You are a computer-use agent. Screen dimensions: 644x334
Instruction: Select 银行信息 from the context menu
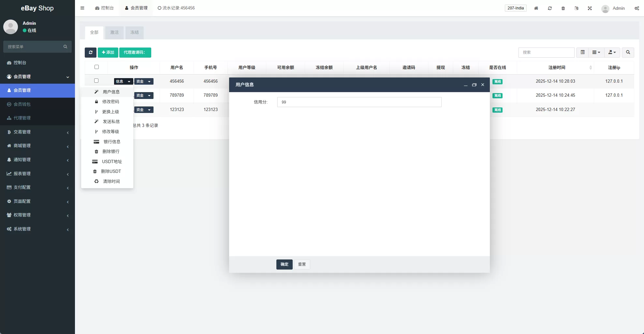click(x=112, y=142)
